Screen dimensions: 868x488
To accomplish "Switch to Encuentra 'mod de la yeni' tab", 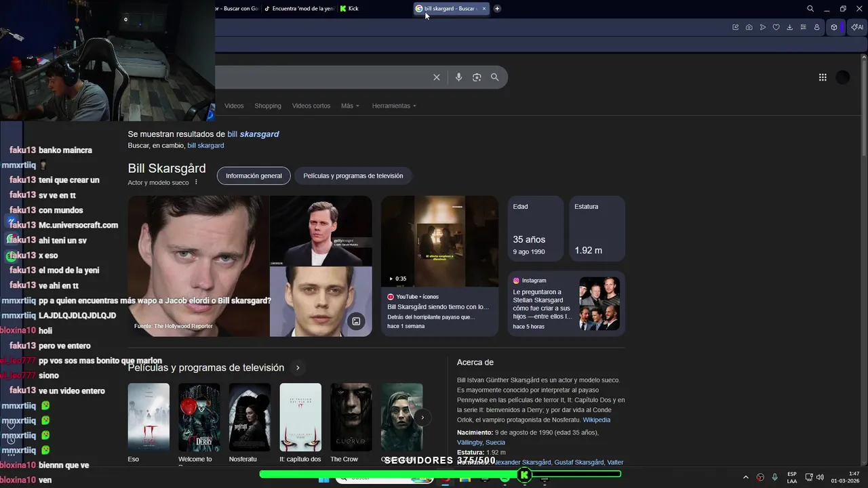I will (299, 9).
